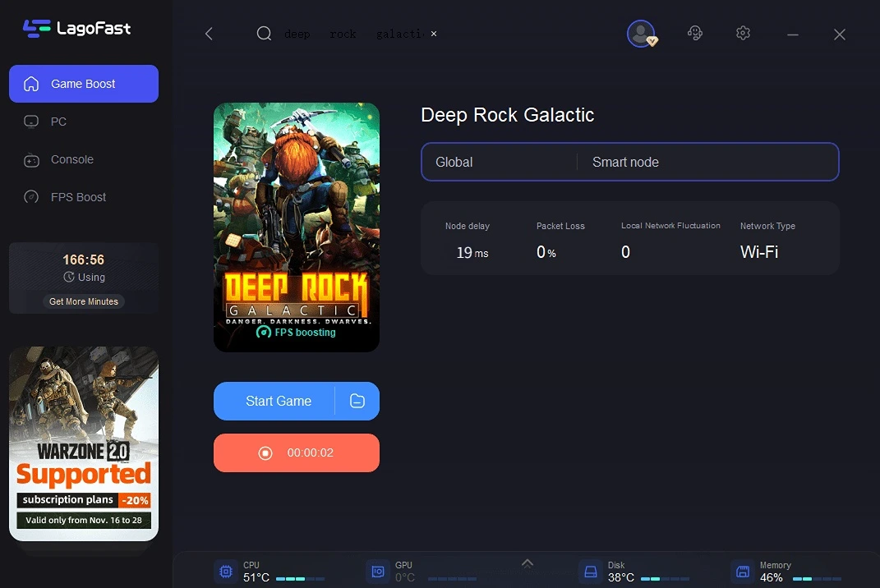Click the PC monitor icon
The width and height of the screenshot is (880, 588).
(x=31, y=122)
